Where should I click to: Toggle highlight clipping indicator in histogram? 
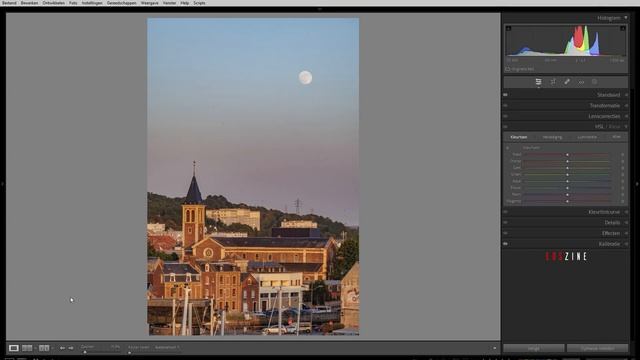(623, 29)
